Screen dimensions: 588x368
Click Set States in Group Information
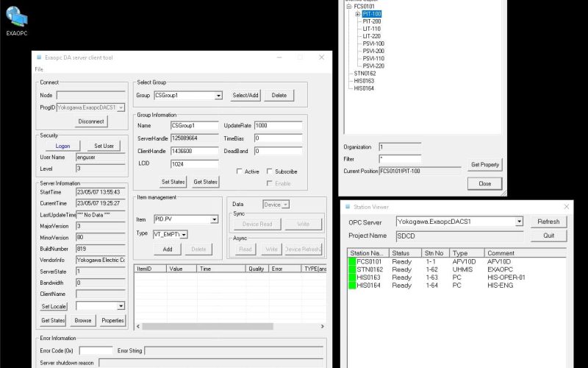click(173, 182)
